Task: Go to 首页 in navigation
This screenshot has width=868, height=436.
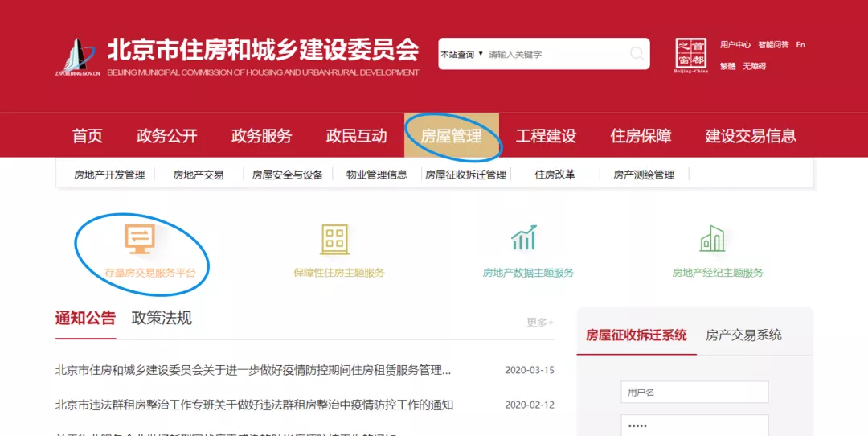Action: pyautogui.click(x=88, y=136)
